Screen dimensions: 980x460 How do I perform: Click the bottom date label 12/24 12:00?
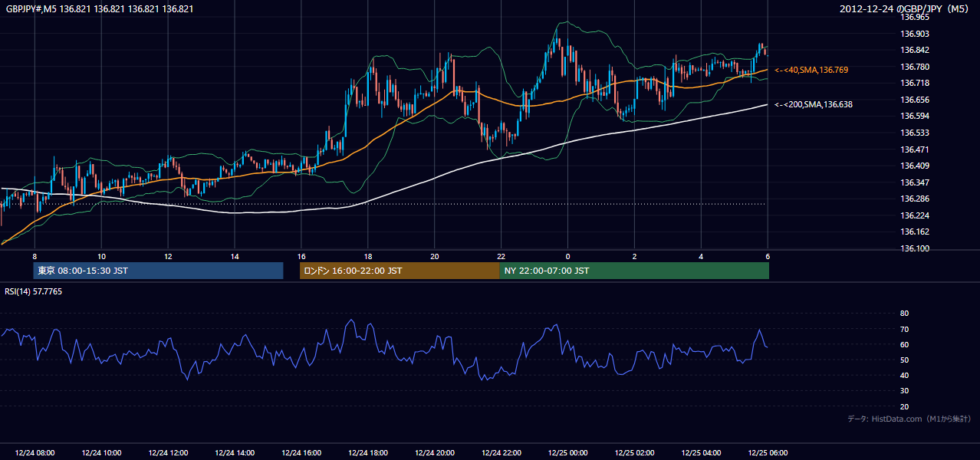point(168,453)
